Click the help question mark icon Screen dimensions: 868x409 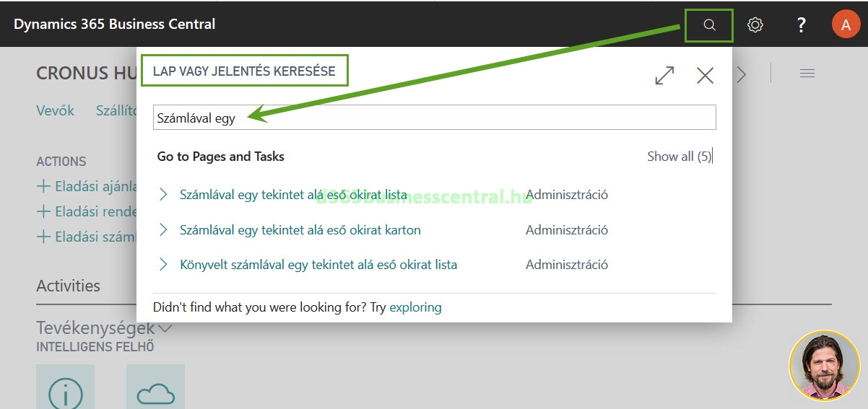click(x=801, y=25)
